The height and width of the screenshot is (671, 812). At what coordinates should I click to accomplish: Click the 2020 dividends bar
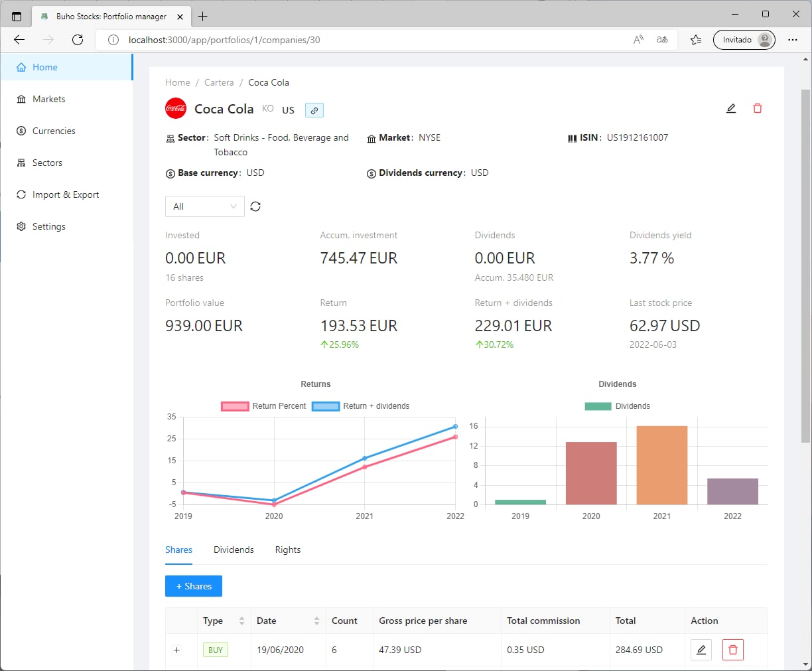click(x=591, y=473)
